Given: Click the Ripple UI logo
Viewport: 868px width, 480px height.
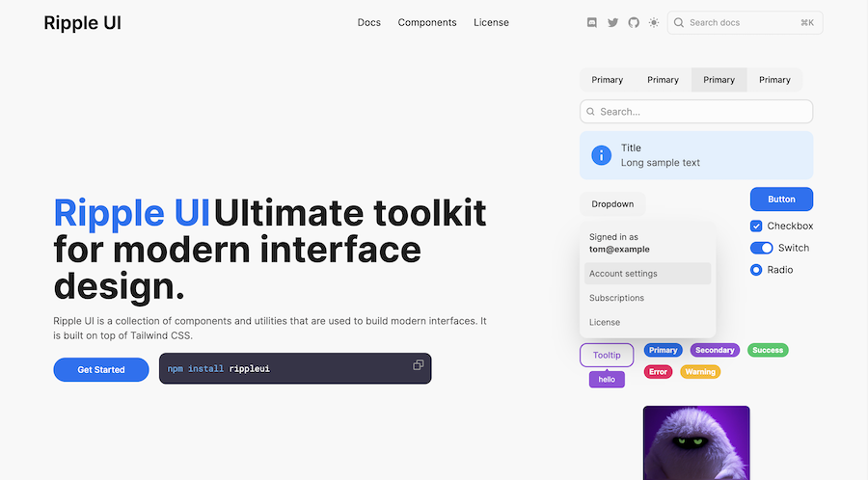Looking at the screenshot, I should click(x=83, y=23).
